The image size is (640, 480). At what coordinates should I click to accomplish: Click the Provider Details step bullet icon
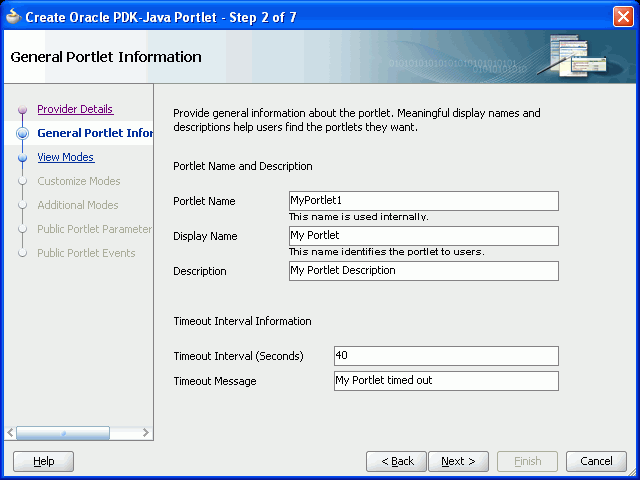coord(22,109)
